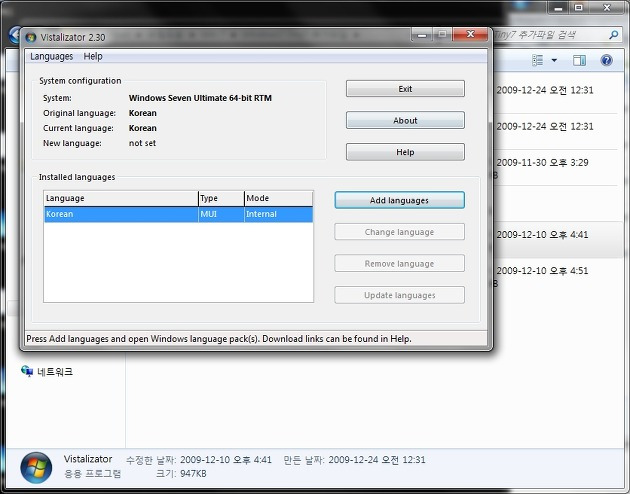Open the view options dropdown arrow in Explorer
This screenshot has height=494, width=630.
[x=554, y=60]
